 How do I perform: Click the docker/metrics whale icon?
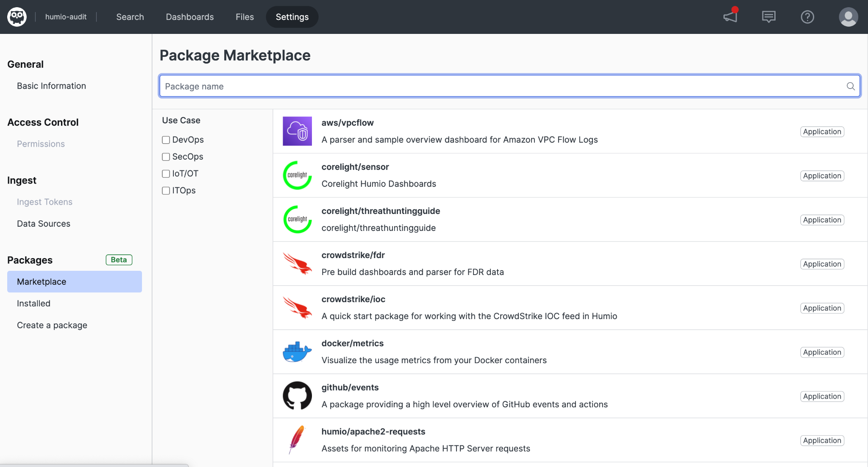click(297, 351)
